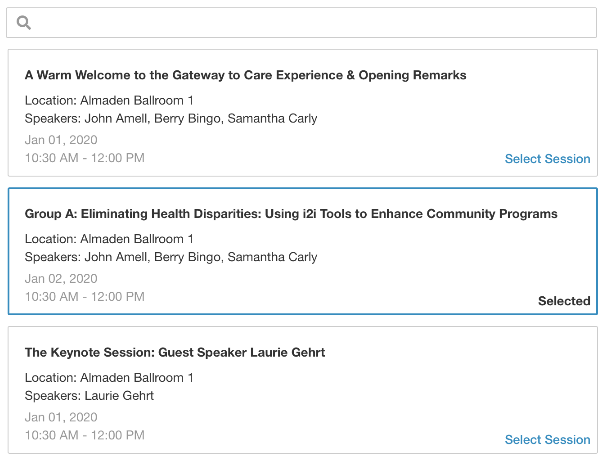
Task: Click the Jan 01 date in the Keynote card
Action: tap(61, 418)
